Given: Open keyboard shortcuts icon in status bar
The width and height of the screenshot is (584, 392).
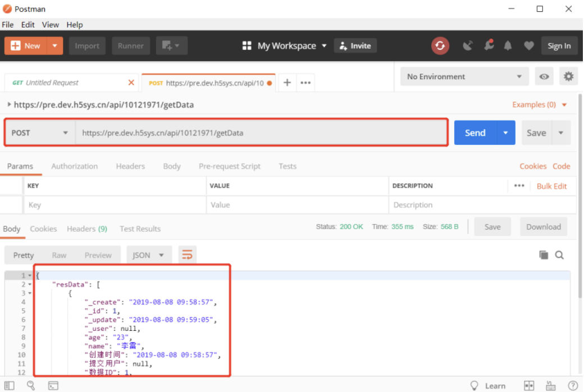Looking at the screenshot, I should 550,386.
